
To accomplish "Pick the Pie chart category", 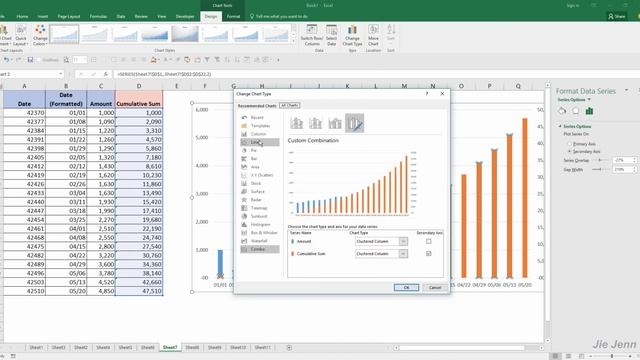I will (260, 150).
